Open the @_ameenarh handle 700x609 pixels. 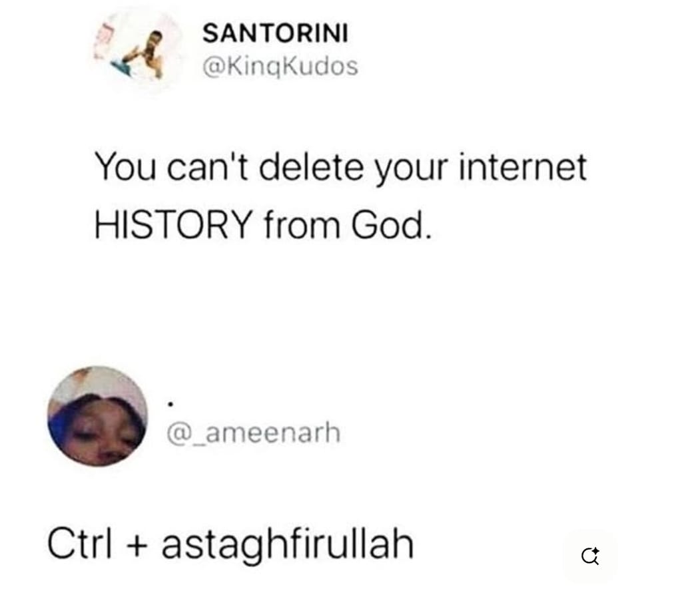coord(253,433)
